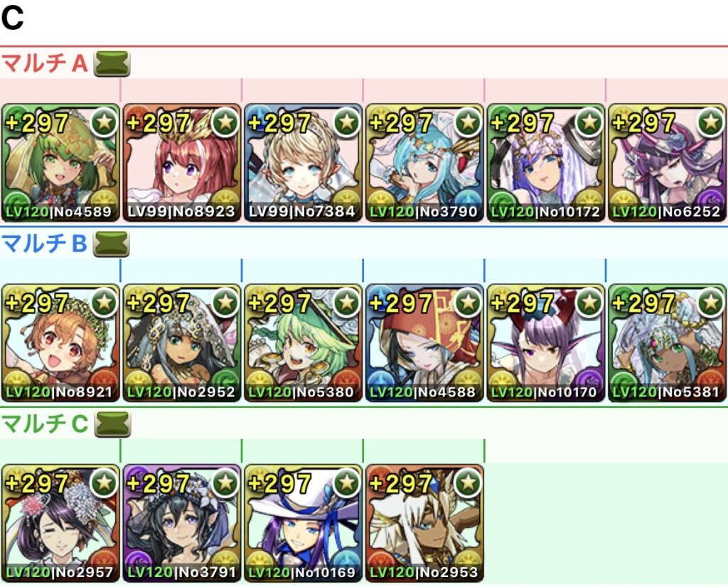Open monster card No5380 with green hair
The image size is (728, 587).
tap(303, 343)
